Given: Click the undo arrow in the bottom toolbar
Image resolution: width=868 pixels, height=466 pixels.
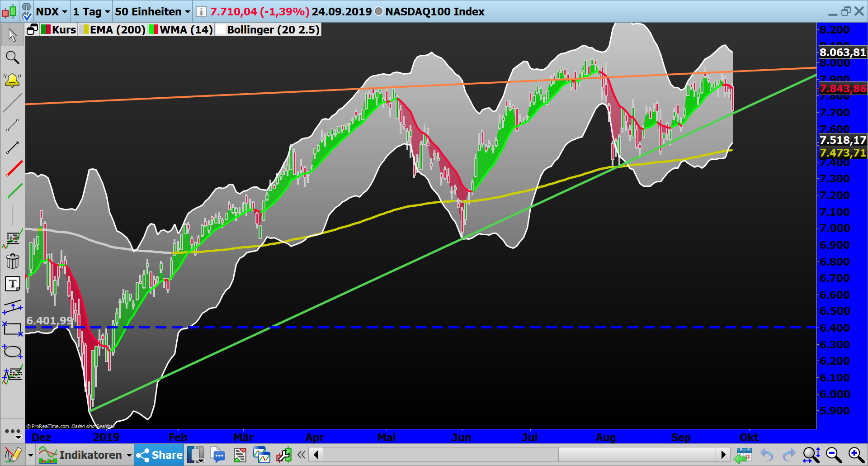Looking at the screenshot, I should [767, 455].
